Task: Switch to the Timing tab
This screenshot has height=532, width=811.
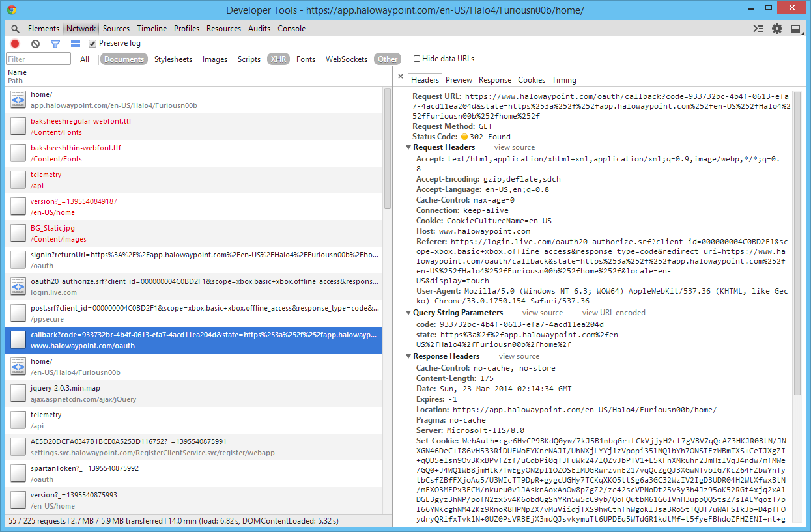Action: 564,80
